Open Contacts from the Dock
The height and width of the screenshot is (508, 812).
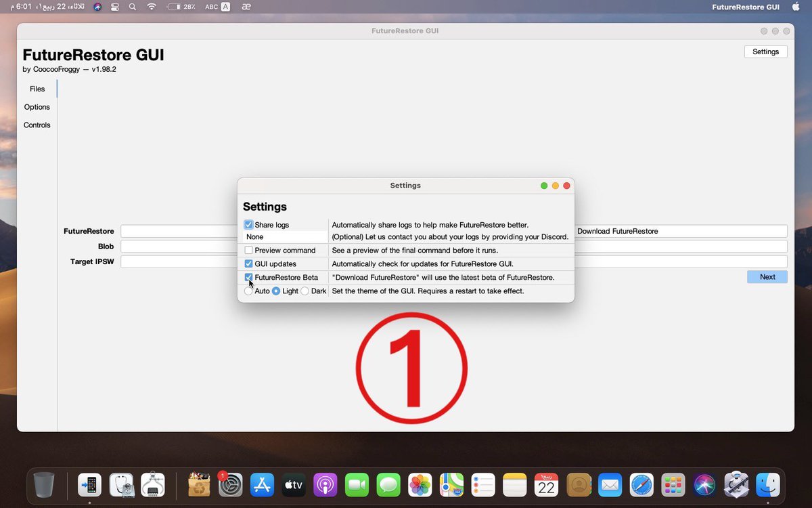click(579, 485)
